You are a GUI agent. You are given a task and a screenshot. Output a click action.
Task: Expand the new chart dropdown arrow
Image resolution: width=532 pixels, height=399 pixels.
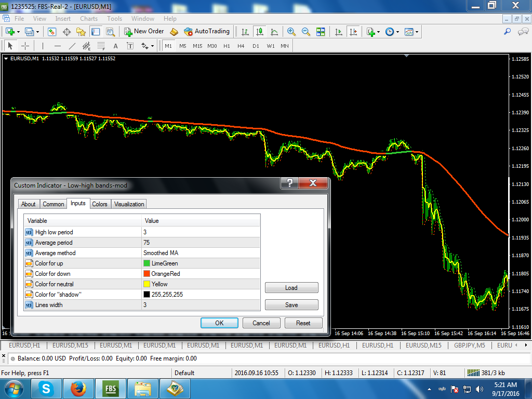coord(18,32)
